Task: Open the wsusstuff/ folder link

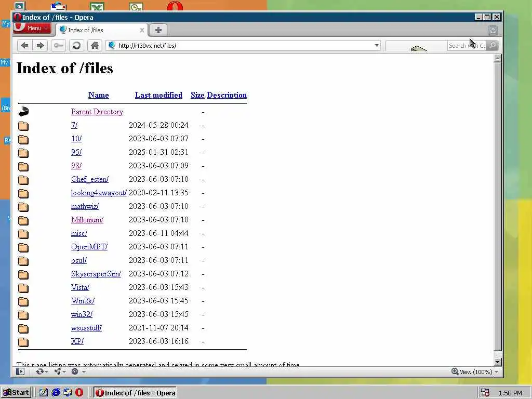Action: (x=87, y=328)
